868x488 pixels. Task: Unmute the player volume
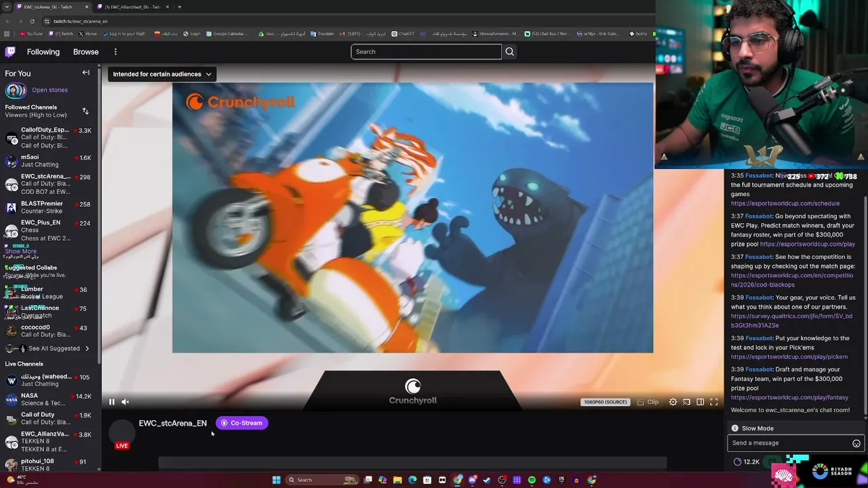click(125, 402)
